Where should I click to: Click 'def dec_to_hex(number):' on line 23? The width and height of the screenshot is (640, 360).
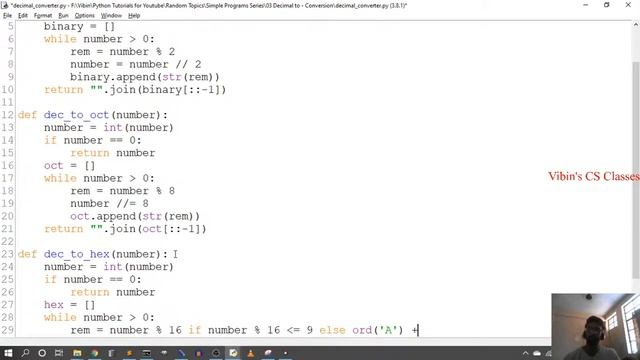point(93,254)
